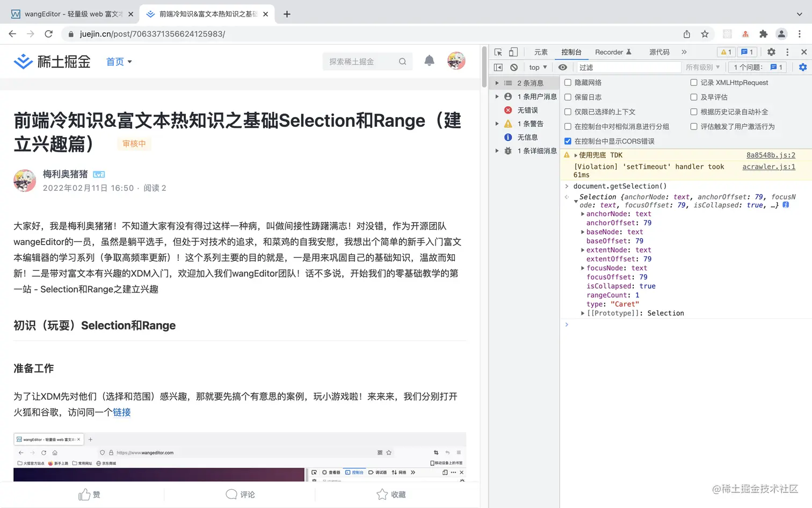Expand 1 条详细消息 sidebar group
The height and width of the screenshot is (508, 812).
[497, 151]
